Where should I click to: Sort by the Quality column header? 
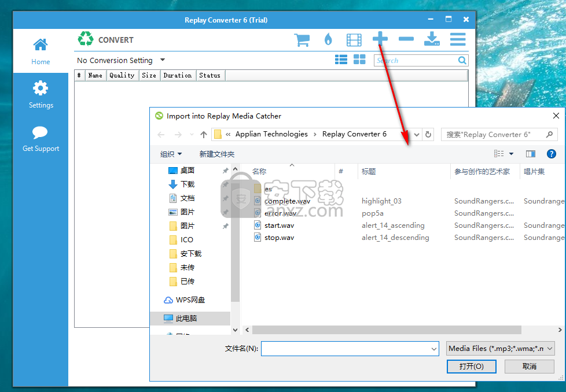tap(122, 75)
